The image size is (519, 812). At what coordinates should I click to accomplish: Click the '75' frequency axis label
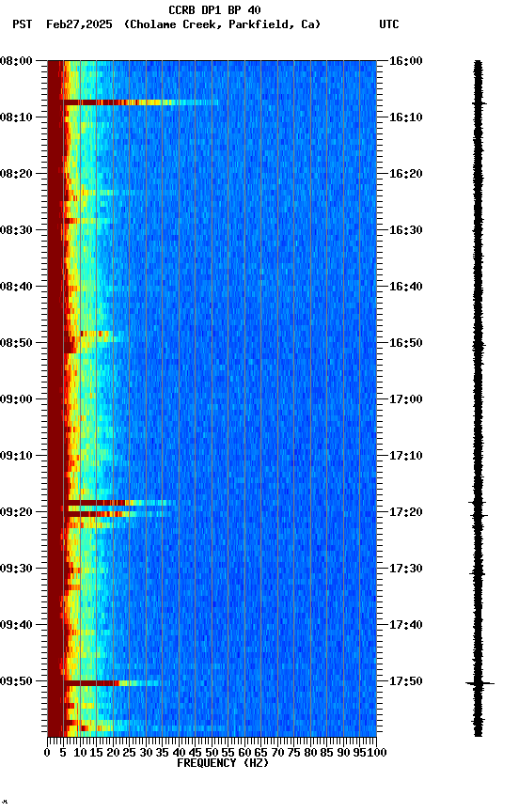tap(293, 753)
